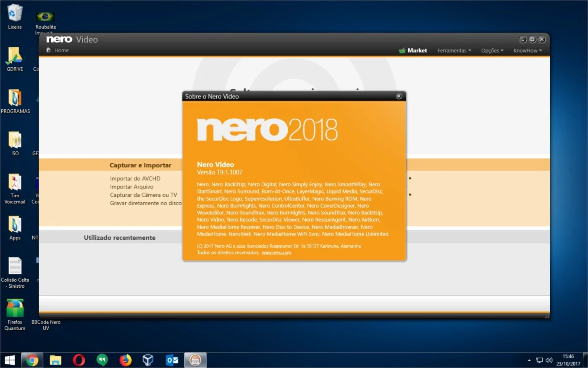Select Capturar da Câmera ou TV

coord(144,195)
